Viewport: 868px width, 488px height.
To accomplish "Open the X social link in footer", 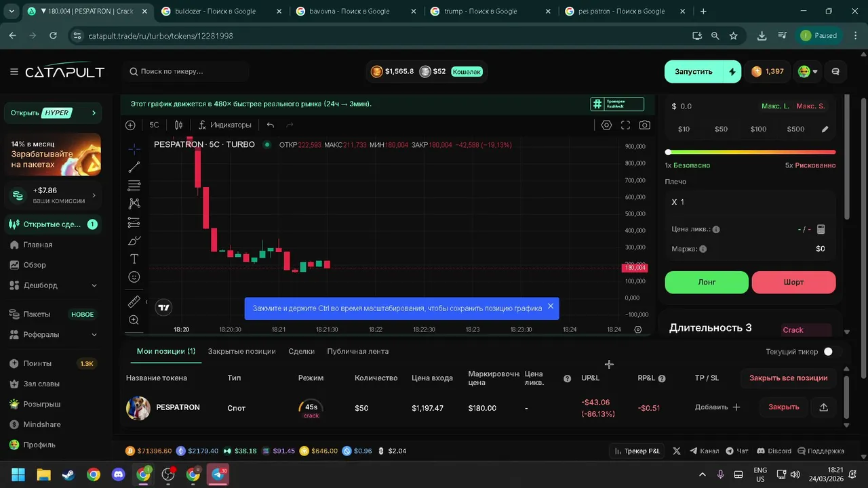I will [x=677, y=451].
